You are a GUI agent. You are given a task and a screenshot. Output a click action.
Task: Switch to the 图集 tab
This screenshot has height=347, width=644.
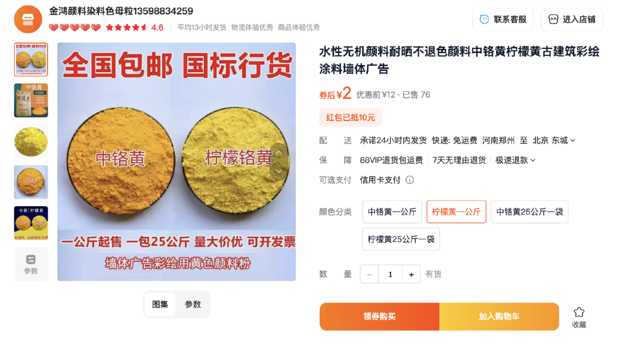click(160, 304)
